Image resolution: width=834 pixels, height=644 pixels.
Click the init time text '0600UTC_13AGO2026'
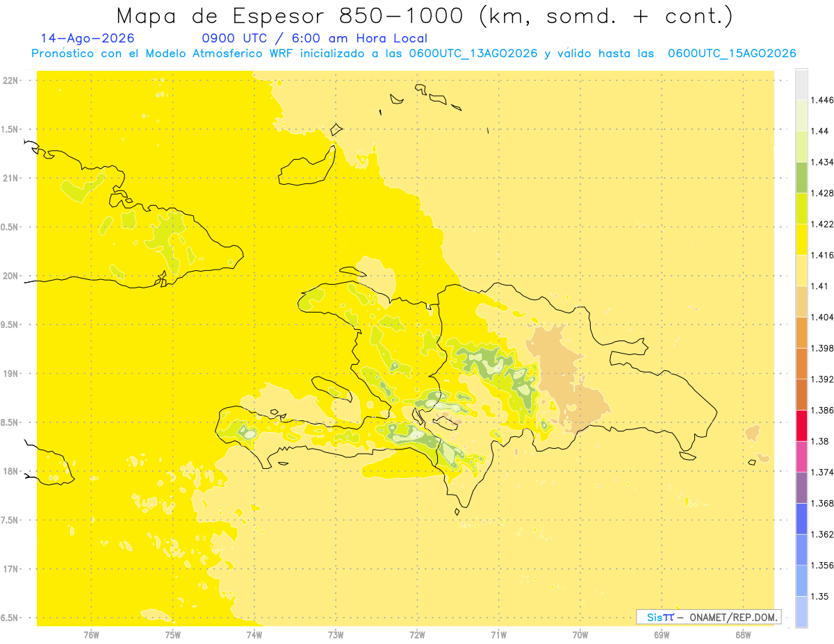(473, 53)
